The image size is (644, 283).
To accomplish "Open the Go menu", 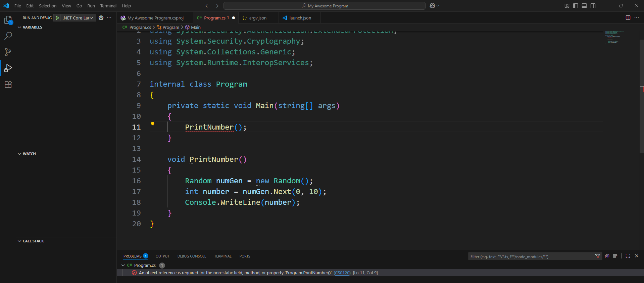I will tap(79, 6).
